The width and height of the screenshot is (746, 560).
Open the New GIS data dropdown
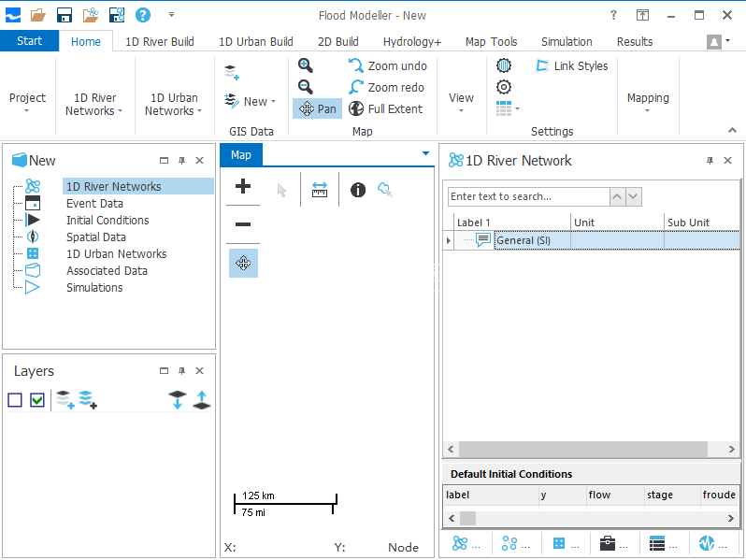[x=251, y=101]
